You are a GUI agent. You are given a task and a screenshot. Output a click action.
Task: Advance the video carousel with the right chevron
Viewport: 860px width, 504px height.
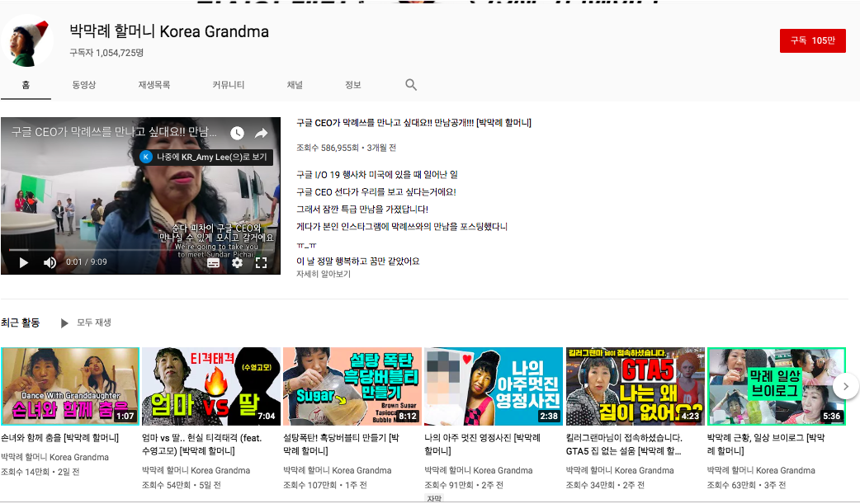coord(845,385)
